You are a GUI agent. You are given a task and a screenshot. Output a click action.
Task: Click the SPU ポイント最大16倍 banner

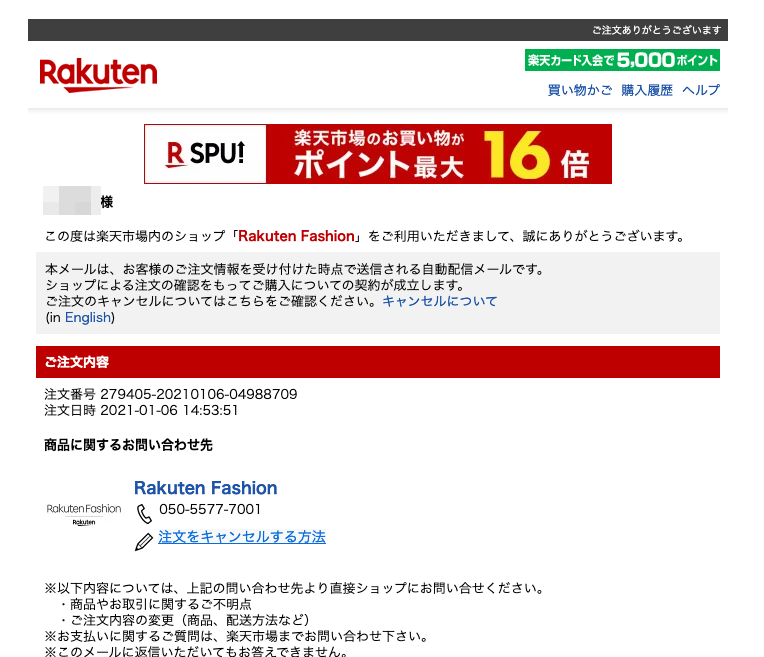378,154
